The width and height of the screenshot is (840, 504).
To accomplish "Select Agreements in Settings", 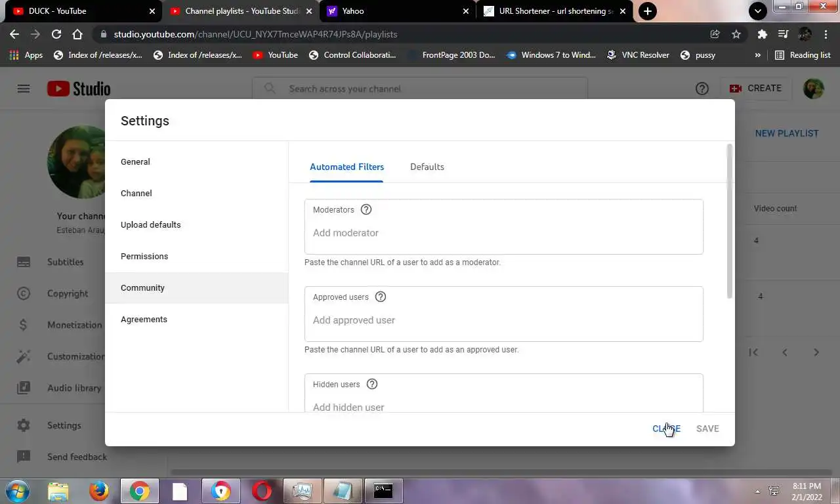I will (x=197, y=319).
